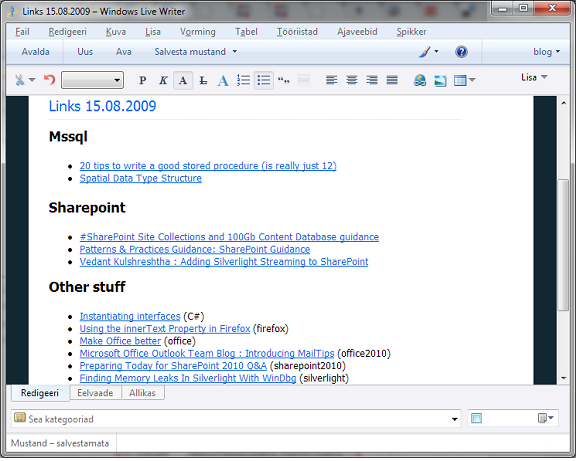Viewport: 579px width, 461px height.
Task: Open the table icon dropdown arrow
Action: 472,80
